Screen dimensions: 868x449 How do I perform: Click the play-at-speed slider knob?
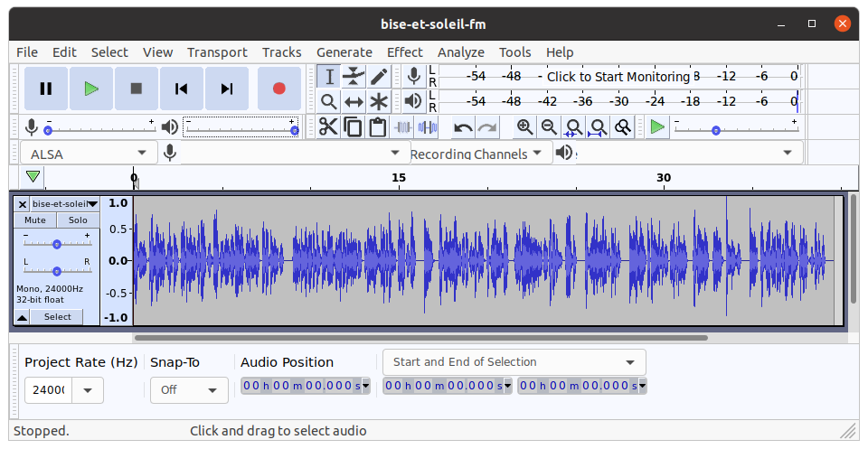(716, 130)
